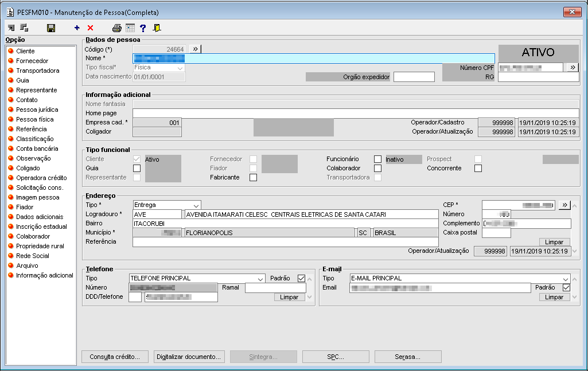Check the Concorrente checkbox
Screen dimensions: 588x371
pyautogui.click(x=478, y=169)
